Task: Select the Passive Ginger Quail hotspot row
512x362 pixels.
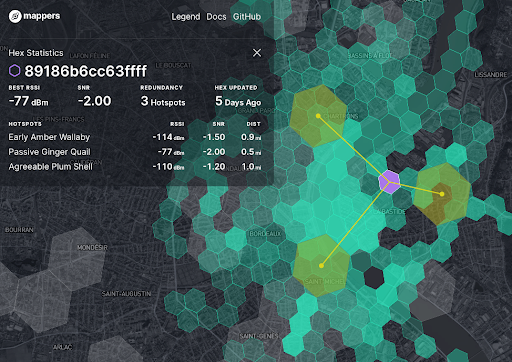Action: (135, 152)
